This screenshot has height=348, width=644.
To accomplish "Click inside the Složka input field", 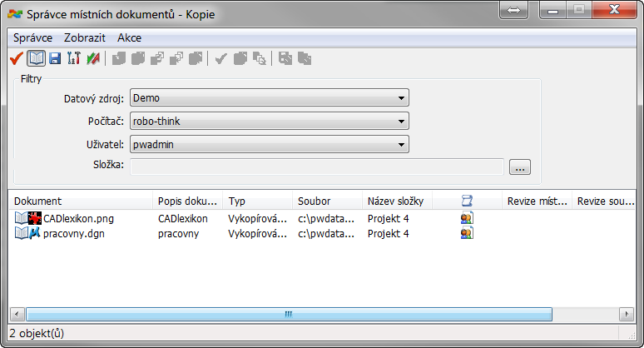I will tap(316, 167).
